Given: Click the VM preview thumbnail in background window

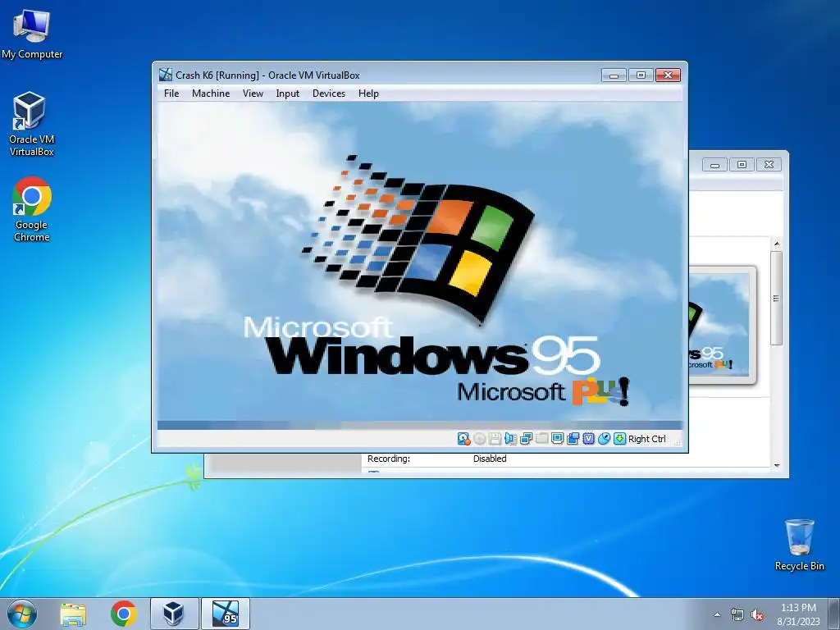Looking at the screenshot, I should coord(722,325).
